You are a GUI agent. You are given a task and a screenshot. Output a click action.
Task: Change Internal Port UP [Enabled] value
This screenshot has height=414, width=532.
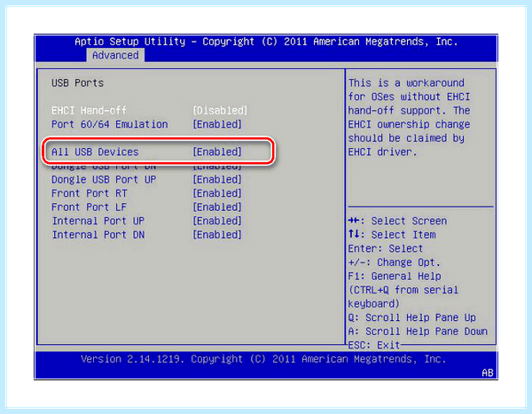tap(217, 221)
